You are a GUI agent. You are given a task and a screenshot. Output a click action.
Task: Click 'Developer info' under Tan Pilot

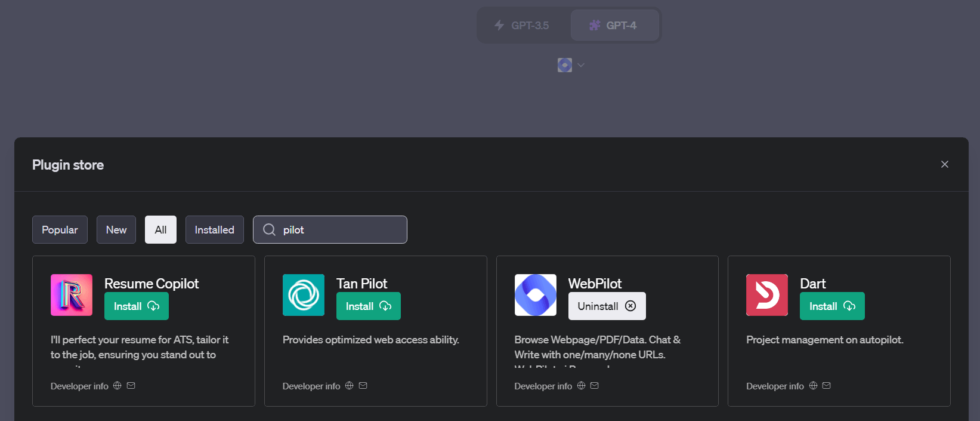click(x=311, y=386)
